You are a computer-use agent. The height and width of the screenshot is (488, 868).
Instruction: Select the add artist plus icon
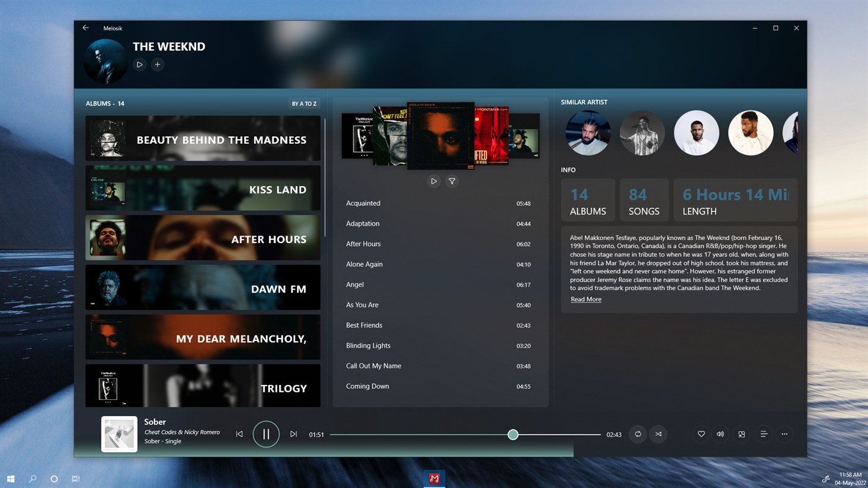pos(158,64)
